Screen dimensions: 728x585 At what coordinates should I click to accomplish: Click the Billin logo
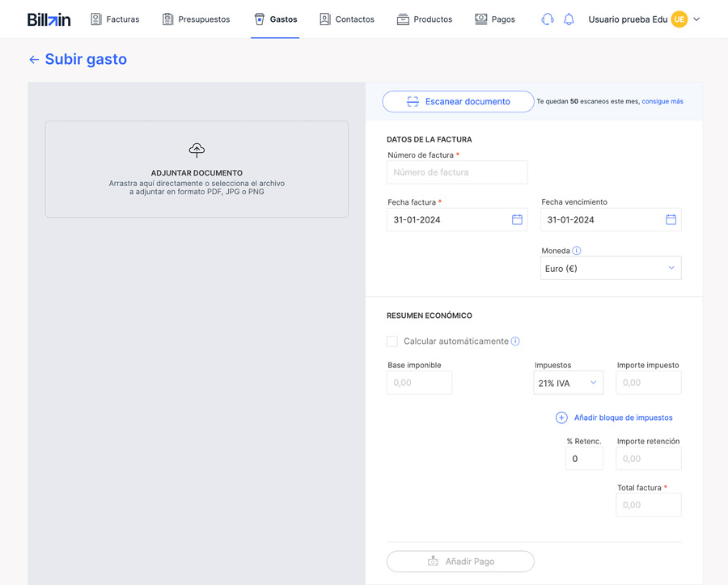(x=49, y=19)
